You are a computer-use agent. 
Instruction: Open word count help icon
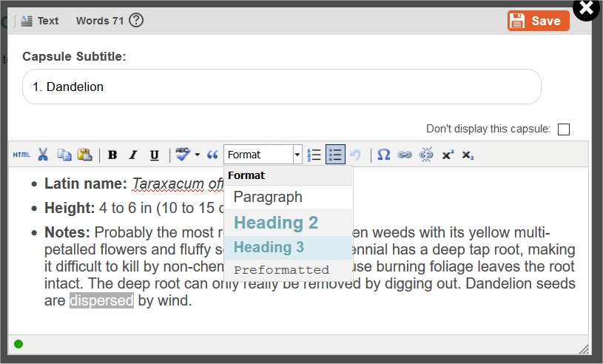coord(136,20)
